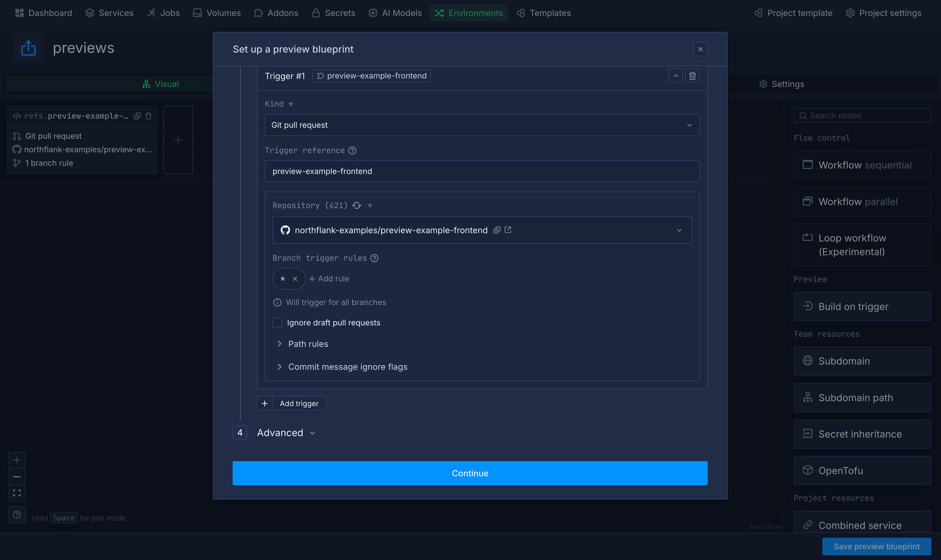
Task: Refresh the repository list
Action: (x=357, y=206)
